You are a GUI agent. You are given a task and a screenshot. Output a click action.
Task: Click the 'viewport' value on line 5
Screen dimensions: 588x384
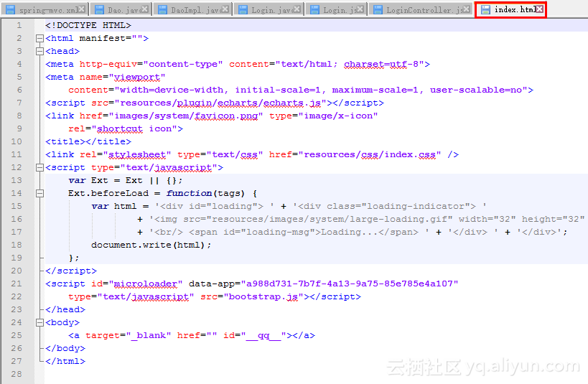pos(137,78)
